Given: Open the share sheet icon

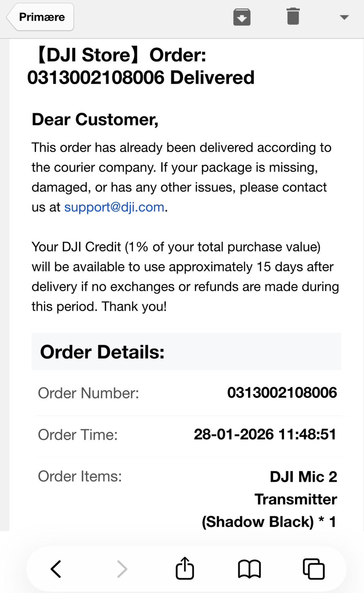Looking at the screenshot, I should pos(185,569).
